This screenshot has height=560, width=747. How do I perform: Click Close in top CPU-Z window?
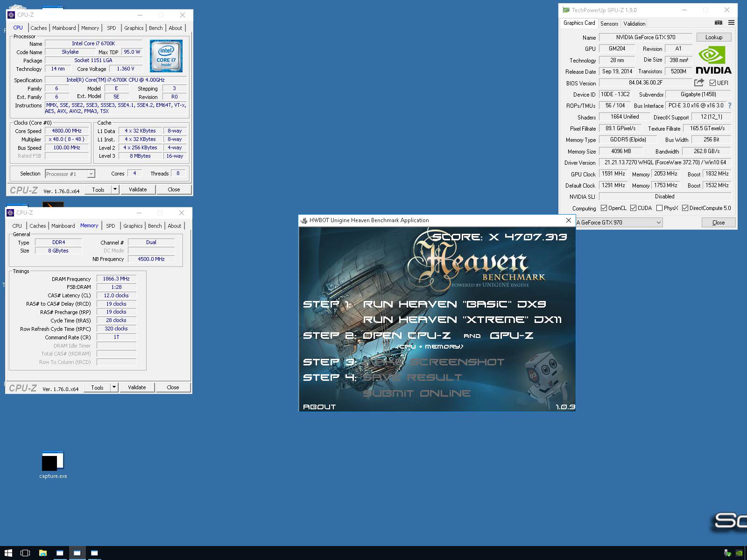click(174, 189)
